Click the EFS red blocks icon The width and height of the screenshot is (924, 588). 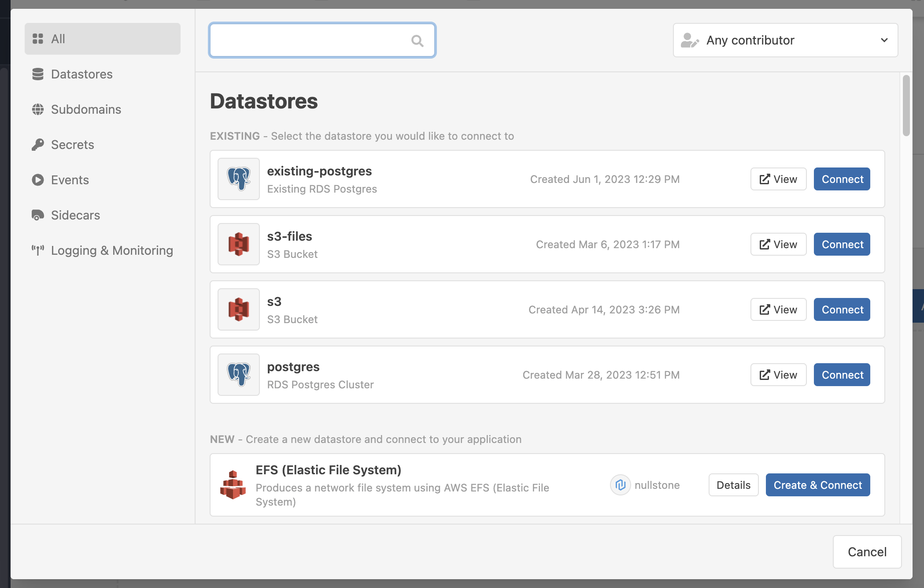click(x=233, y=485)
